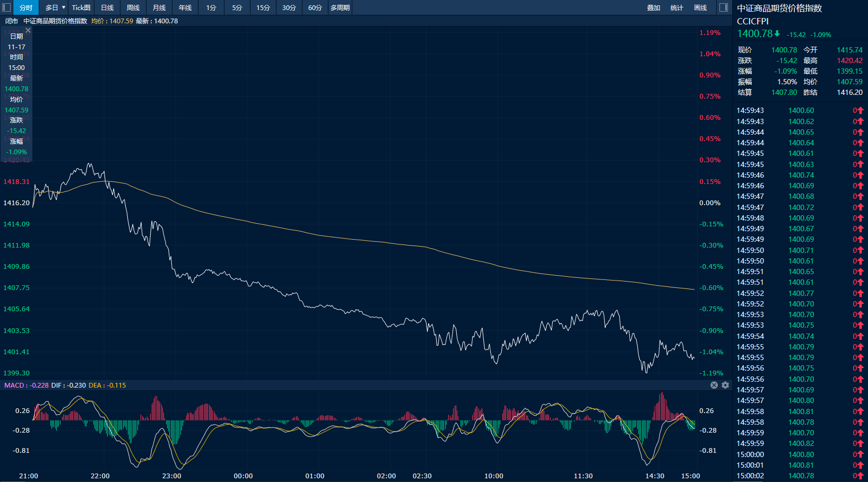
Task: Click the 15:00:00 tick timestamp
Action: pyautogui.click(x=750, y=454)
